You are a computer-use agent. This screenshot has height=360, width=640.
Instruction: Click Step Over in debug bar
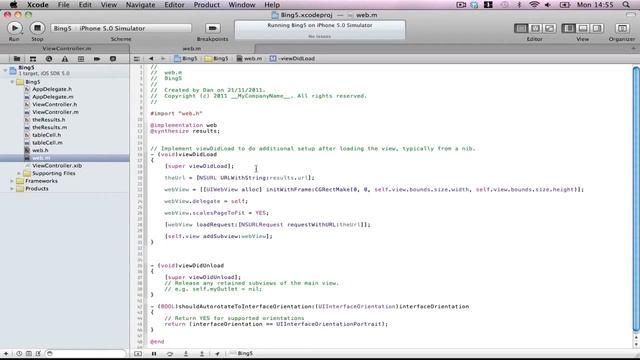point(170,353)
